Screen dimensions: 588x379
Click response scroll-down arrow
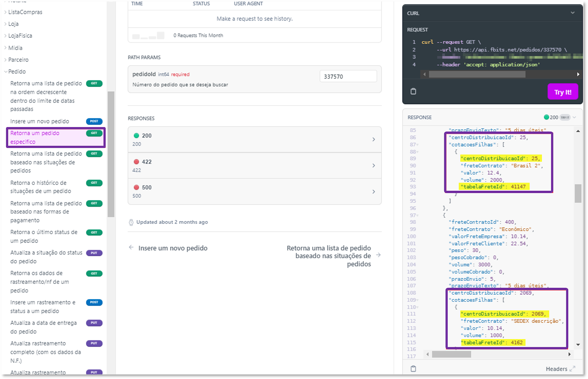tap(578, 345)
